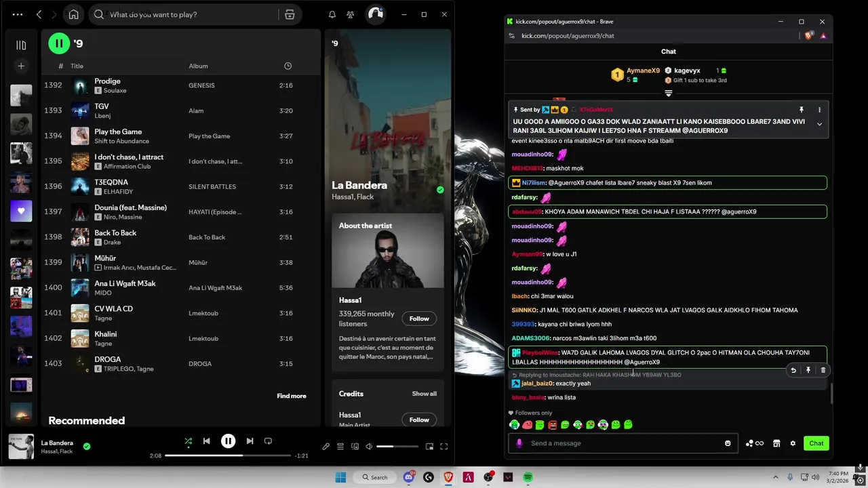Open Spotify Friend Activity icon

[350, 14]
